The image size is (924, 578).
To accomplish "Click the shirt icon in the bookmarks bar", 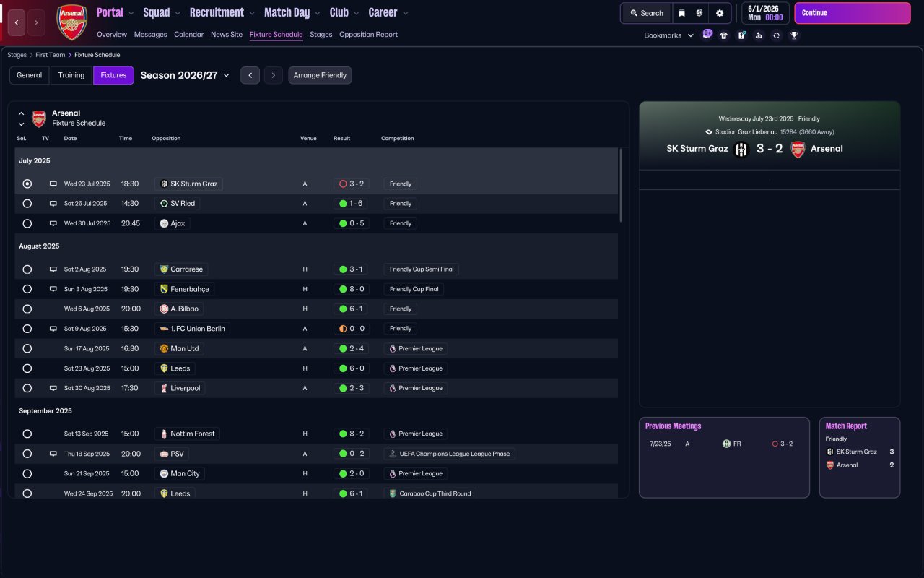I will (x=724, y=35).
